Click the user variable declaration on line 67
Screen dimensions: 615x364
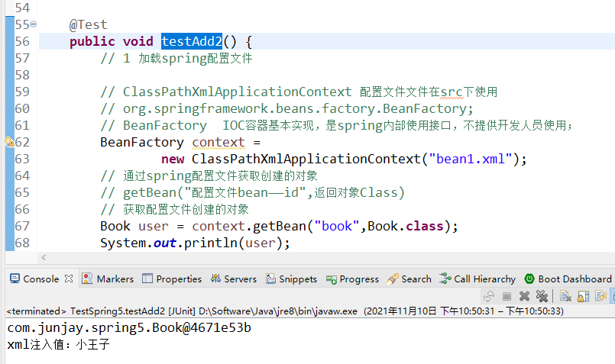pyautogui.click(x=154, y=226)
